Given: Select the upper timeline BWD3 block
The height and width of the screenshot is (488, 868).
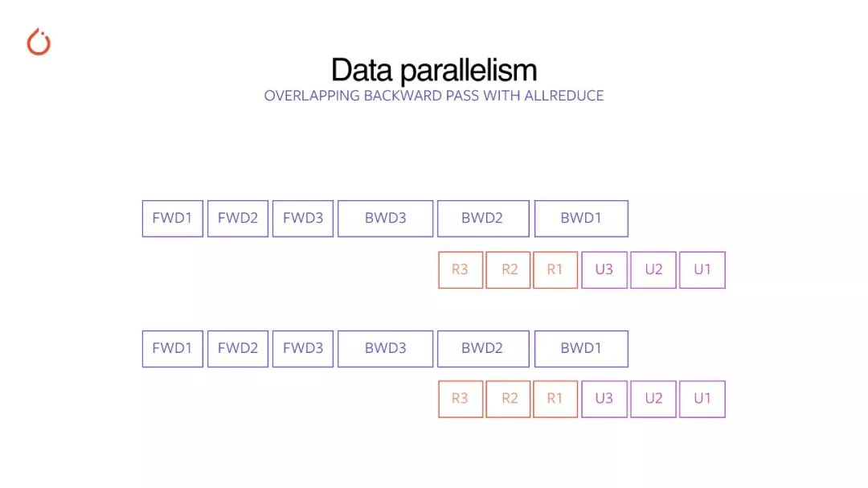Looking at the screenshot, I should click(x=386, y=219).
